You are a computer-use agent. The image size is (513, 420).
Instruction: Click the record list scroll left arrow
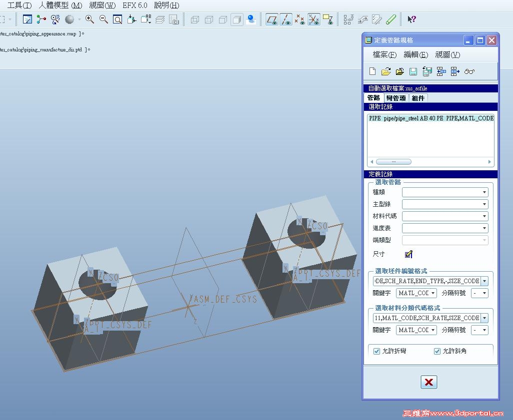[x=371, y=162]
